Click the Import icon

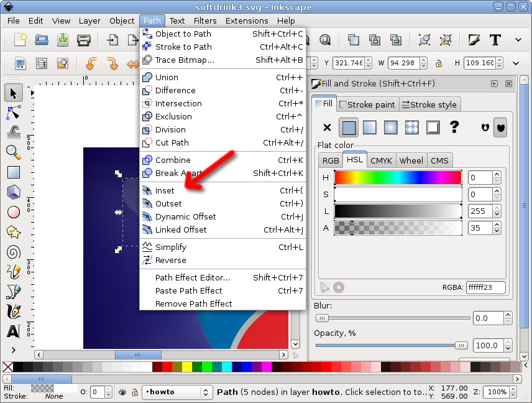point(112,40)
